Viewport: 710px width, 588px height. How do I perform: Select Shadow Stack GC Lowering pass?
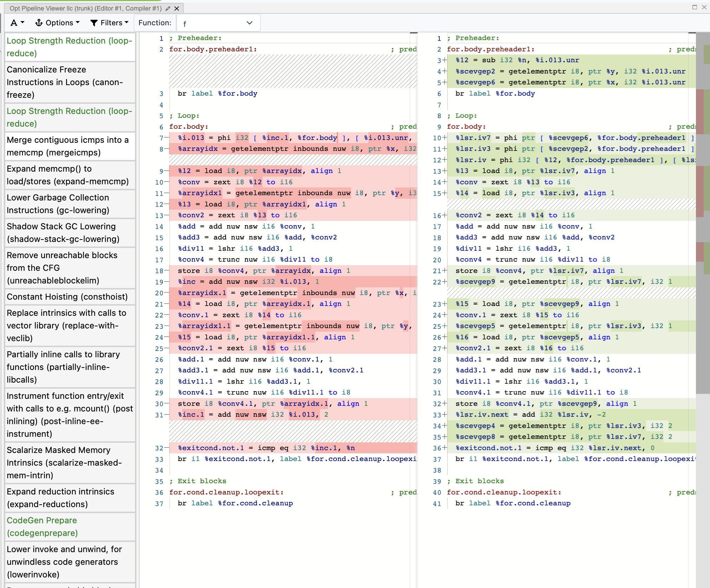(70, 233)
